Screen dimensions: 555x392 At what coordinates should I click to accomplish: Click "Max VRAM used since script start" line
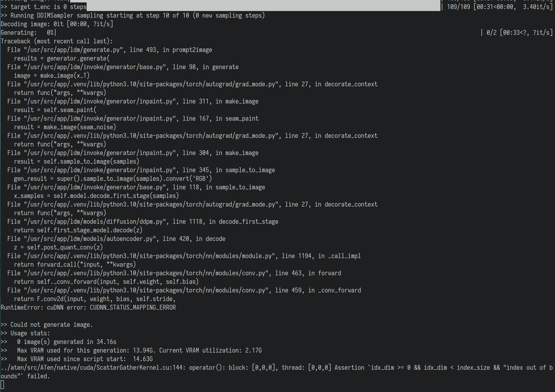[x=77, y=359]
